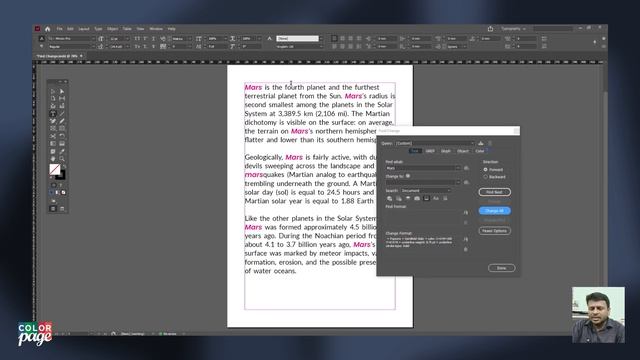Toggle Case Sensitive (Aa) search option
Screen dimensions: 640x360
436,198
